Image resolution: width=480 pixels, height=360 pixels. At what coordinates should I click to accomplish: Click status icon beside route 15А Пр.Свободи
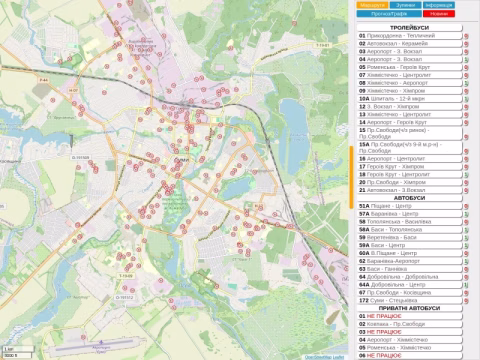coord(466,151)
